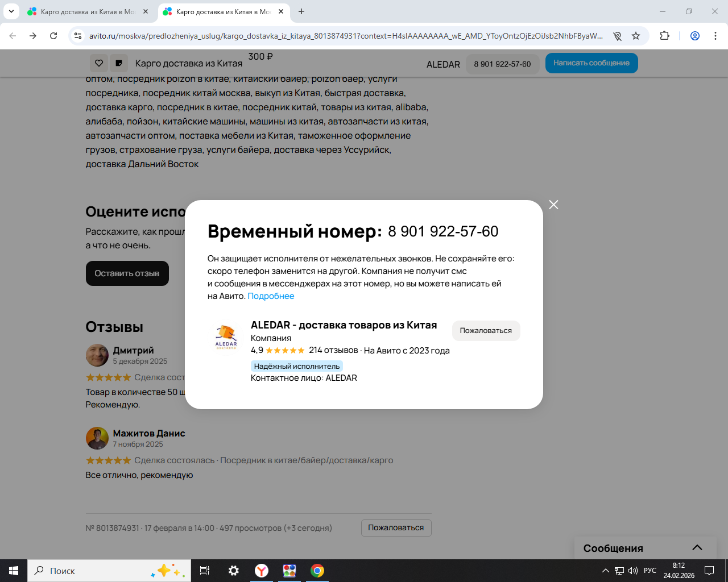728x582 pixels.
Task: Open the Chrome profile icon
Action: [695, 36]
